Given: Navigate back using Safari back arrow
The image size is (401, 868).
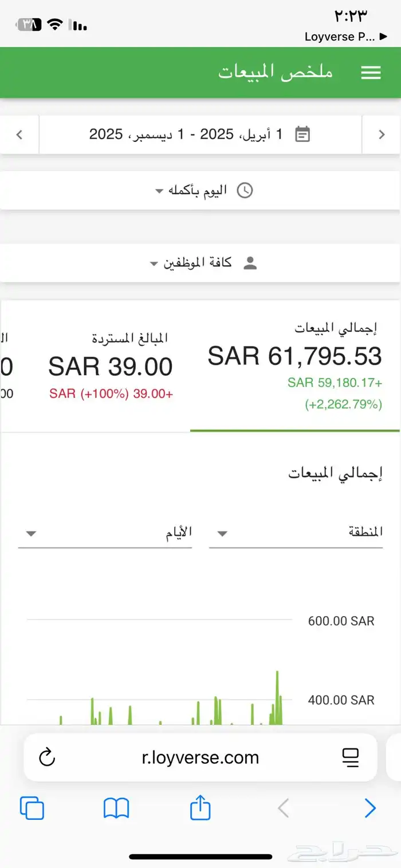Looking at the screenshot, I should pos(282,808).
